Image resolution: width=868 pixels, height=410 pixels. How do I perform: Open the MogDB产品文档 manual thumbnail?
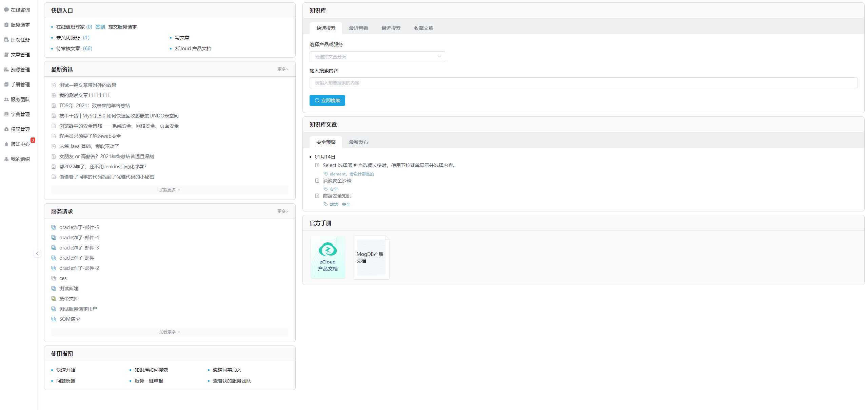coord(371,258)
